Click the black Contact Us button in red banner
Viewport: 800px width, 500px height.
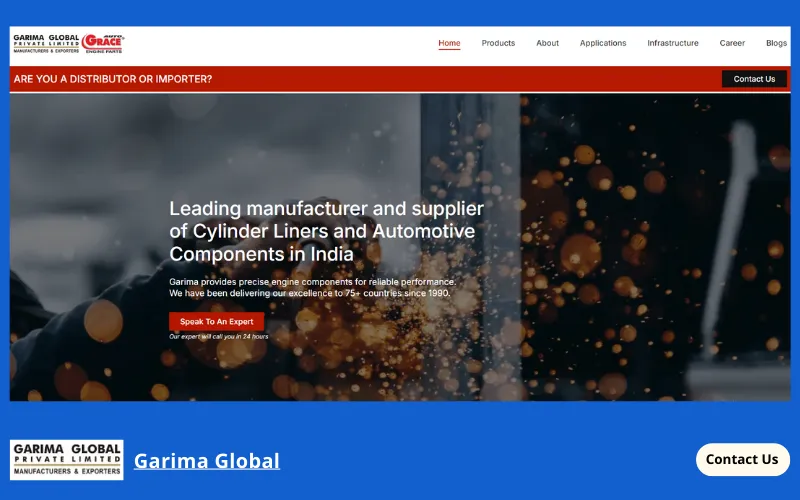tap(754, 79)
